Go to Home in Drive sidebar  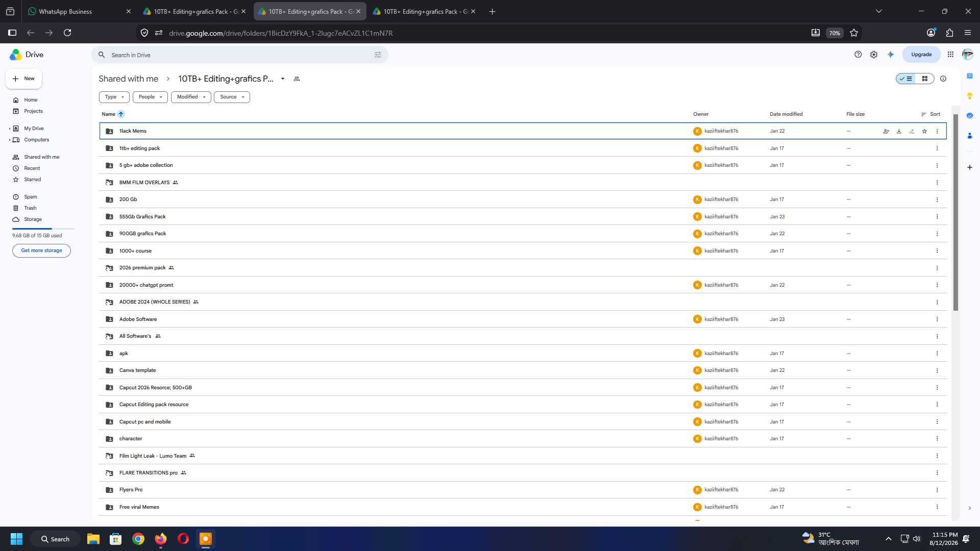(31, 100)
